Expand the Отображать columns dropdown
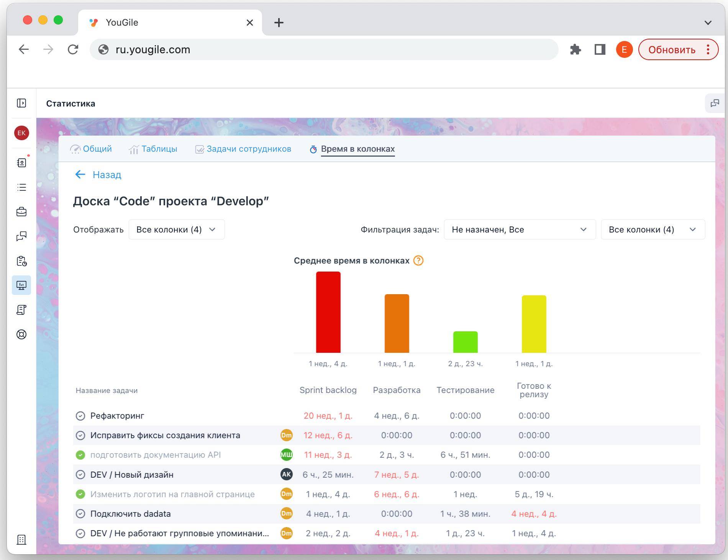Screen dimensions: 728x560 [x=176, y=229]
